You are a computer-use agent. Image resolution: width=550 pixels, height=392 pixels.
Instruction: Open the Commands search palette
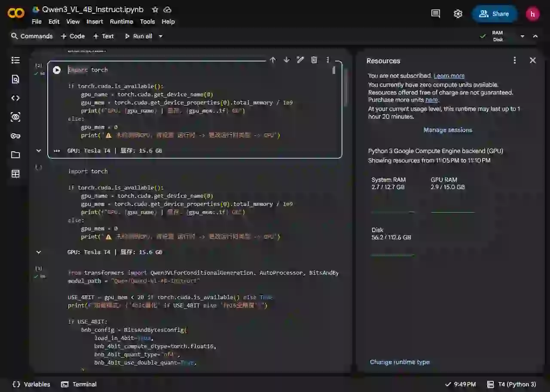pos(32,36)
